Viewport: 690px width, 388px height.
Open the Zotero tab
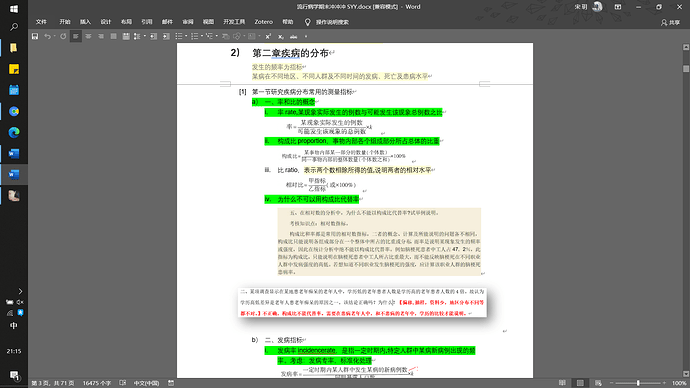tap(264, 22)
